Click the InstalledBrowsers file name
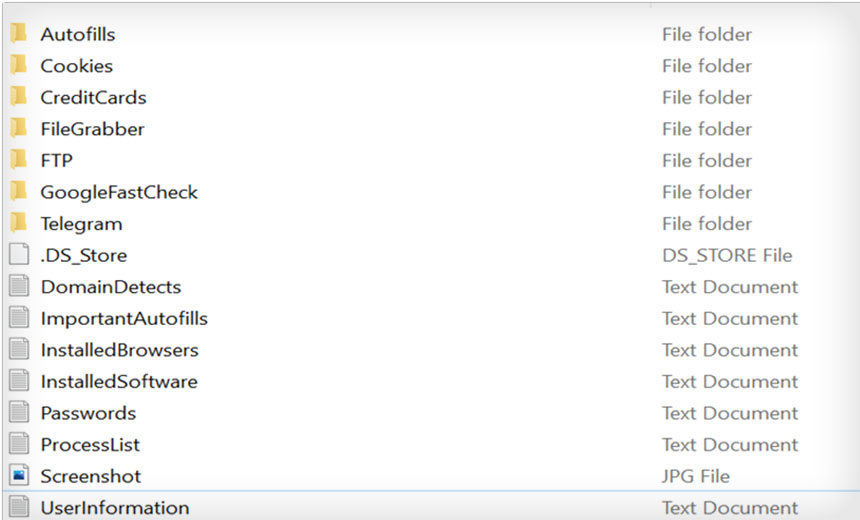Viewport: 860px width, 520px height. click(119, 350)
